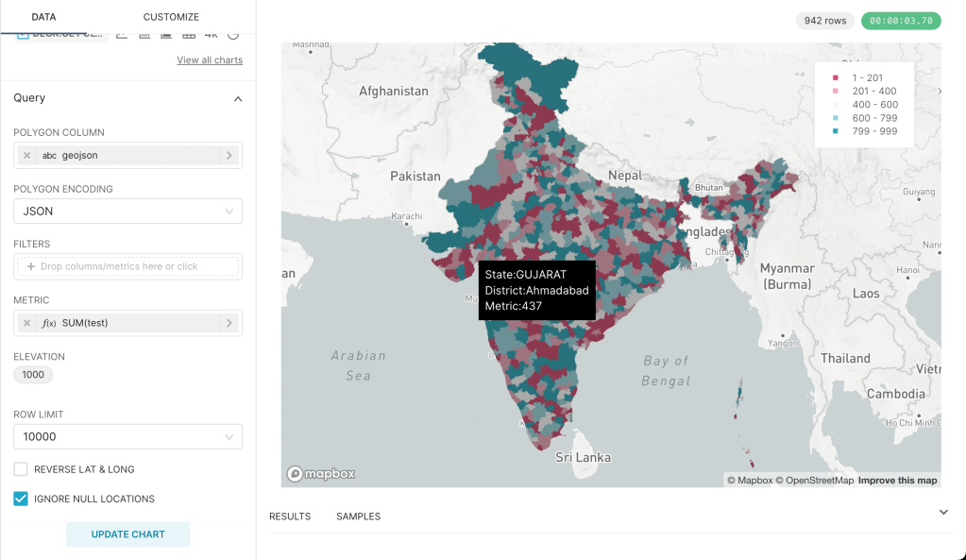Screen dimensions: 966x560
Task: Switch to the Customize tab
Action: [171, 16]
